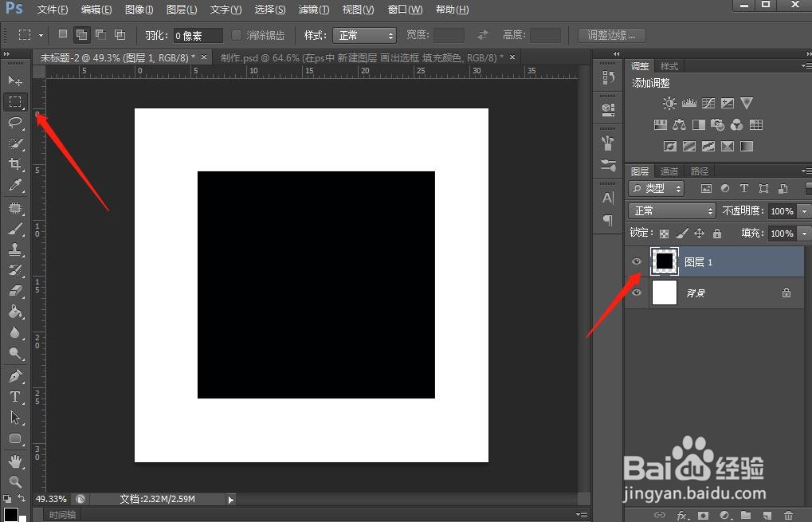Viewport: 812px width, 522px height.
Task: Create a new layer with bottom icon
Action: pyautogui.click(x=767, y=516)
